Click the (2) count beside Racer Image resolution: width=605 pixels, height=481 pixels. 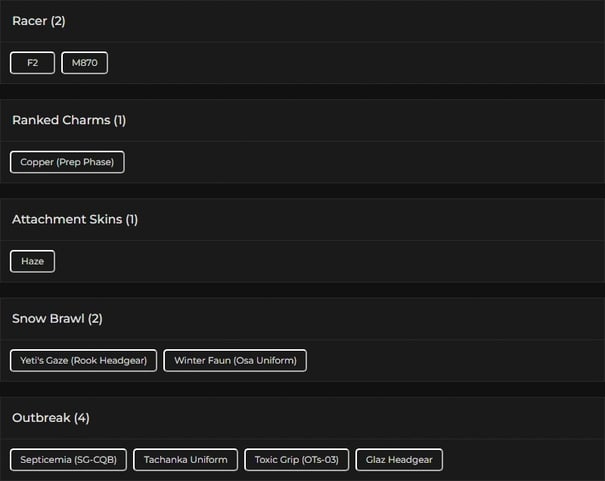coord(58,21)
